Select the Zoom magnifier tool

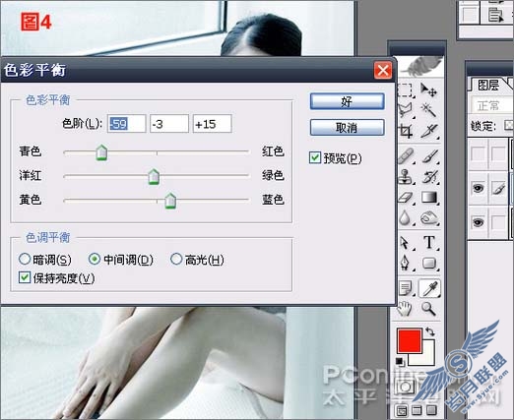pos(428,309)
